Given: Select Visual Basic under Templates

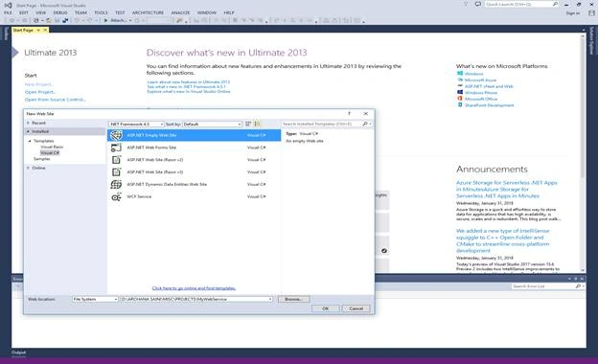Looking at the screenshot, I should [52, 147].
